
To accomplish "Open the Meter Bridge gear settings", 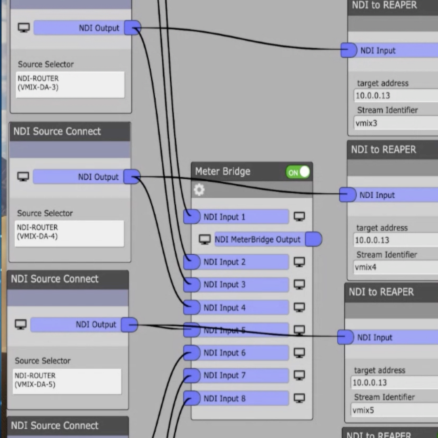I will [199, 190].
